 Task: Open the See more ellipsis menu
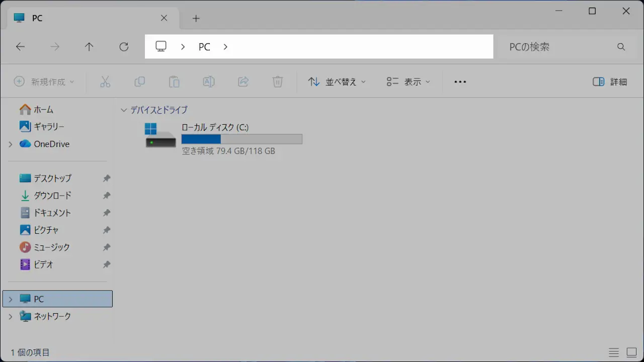coord(460,82)
